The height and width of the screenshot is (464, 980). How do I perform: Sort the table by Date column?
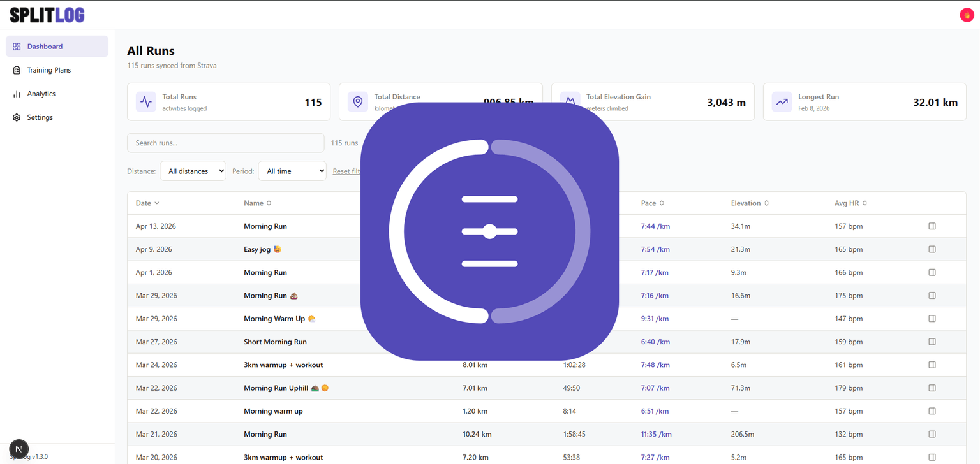(x=147, y=203)
